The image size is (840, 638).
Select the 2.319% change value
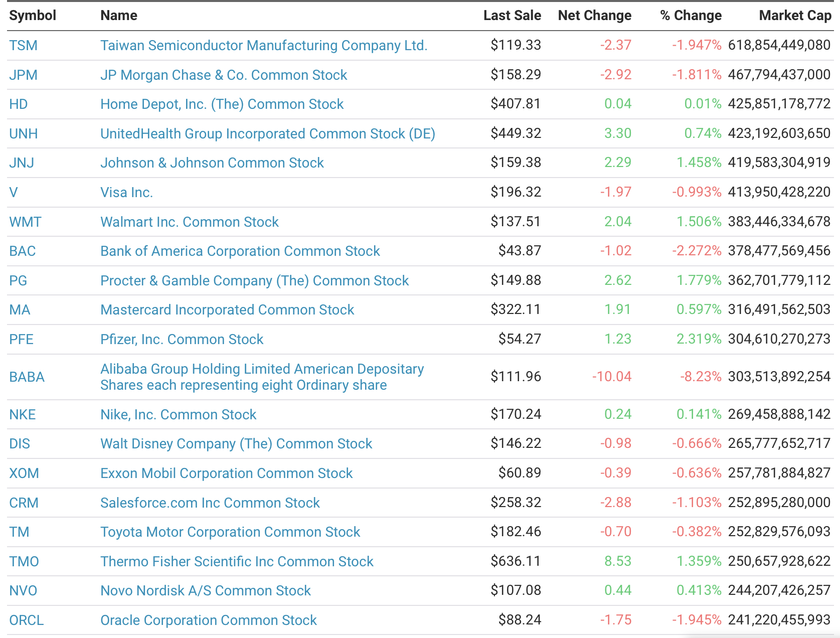pyautogui.click(x=699, y=339)
